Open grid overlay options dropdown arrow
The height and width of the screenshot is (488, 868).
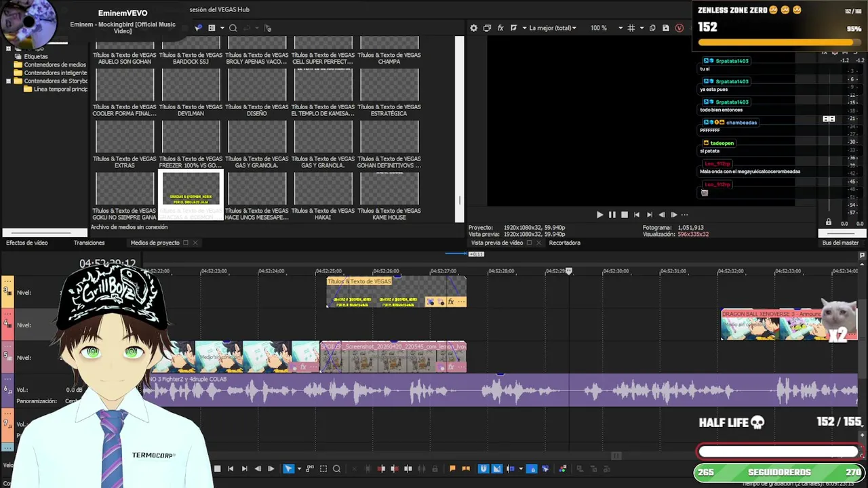click(640, 28)
